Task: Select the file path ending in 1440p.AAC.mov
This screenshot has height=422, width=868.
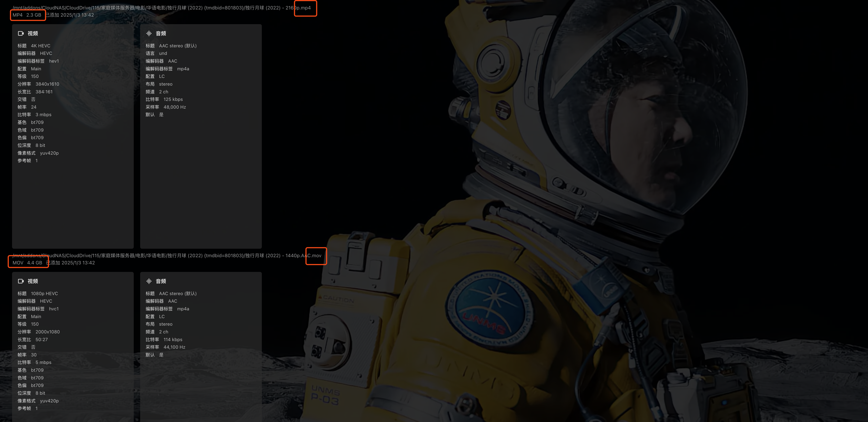Action: (x=167, y=255)
